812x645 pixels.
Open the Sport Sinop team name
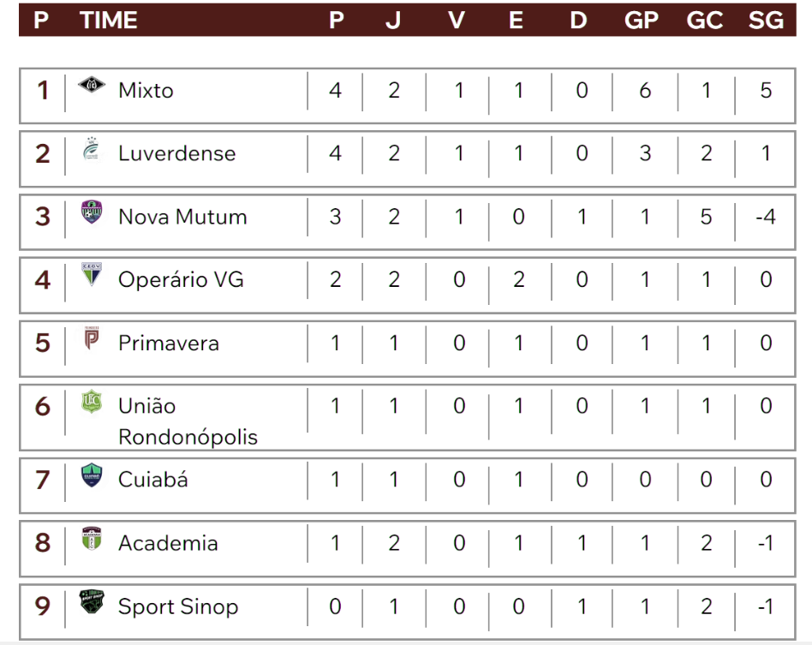click(178, 606)
